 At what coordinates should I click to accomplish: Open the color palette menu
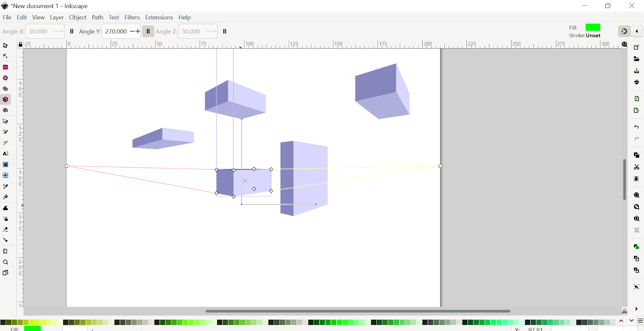tap(640, 321)
